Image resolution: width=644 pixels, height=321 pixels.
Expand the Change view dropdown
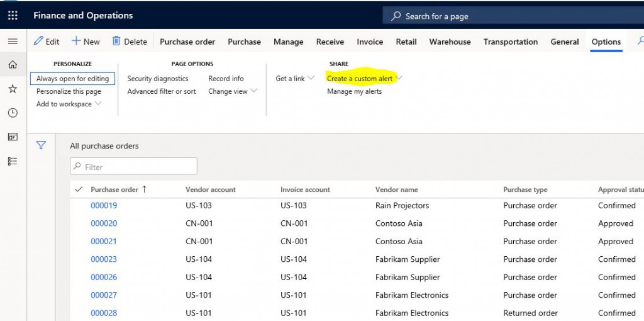point(233,91)
